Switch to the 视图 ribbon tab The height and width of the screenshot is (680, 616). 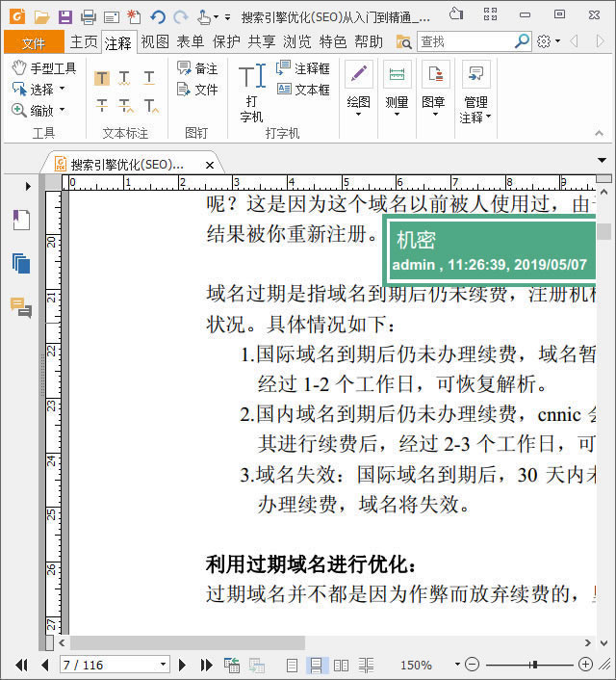click(x=155, y=42)
